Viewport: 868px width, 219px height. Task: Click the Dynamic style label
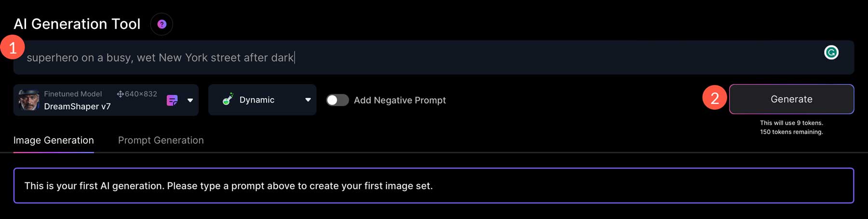point(257,100)
